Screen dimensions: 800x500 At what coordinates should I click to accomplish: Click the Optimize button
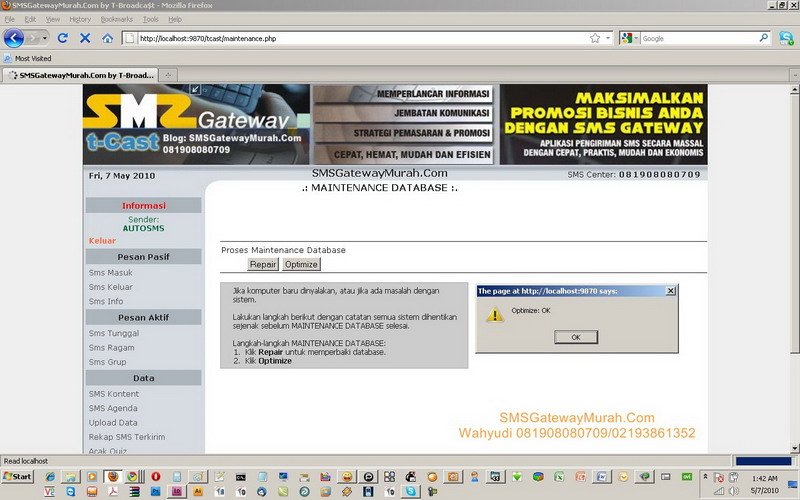point(301,264)
